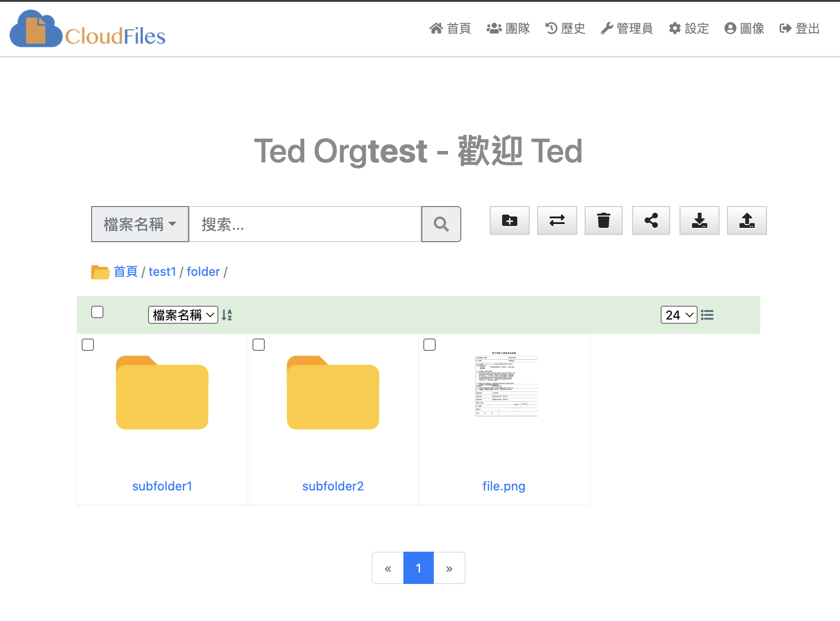
Task: Open the subfolder1 folder icon
Action: (162, 393)
